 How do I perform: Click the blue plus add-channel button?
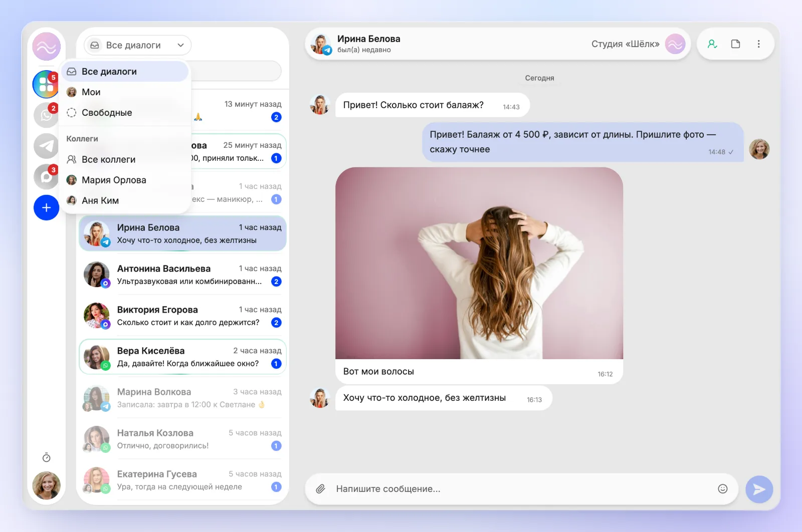(x=46, y=207)
